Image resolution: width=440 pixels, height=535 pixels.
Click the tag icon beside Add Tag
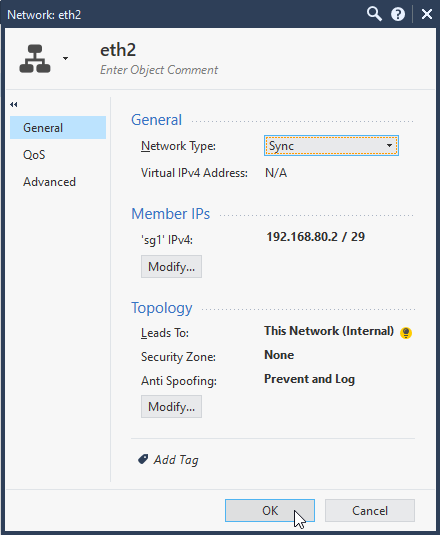pos(143,459)
